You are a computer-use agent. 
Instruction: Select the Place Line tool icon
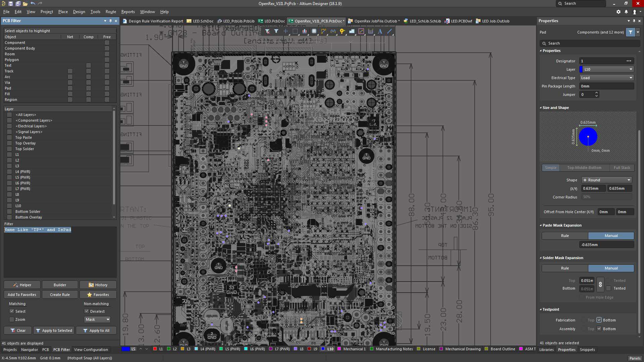pyautogui.click(x=389, y=31)
